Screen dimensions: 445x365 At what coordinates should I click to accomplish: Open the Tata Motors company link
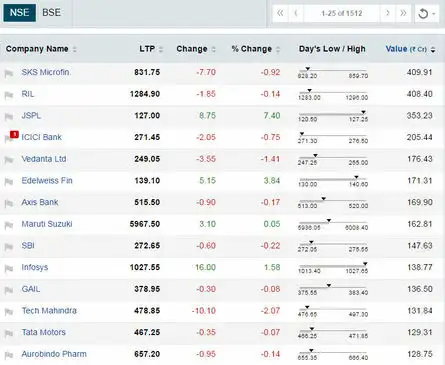click(x=43, y=332)
